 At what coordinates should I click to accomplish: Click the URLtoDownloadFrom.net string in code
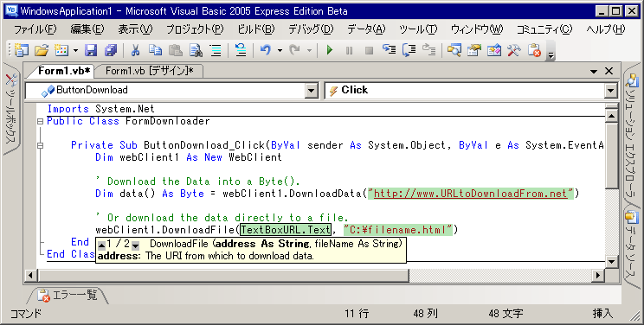coord(470,194)
